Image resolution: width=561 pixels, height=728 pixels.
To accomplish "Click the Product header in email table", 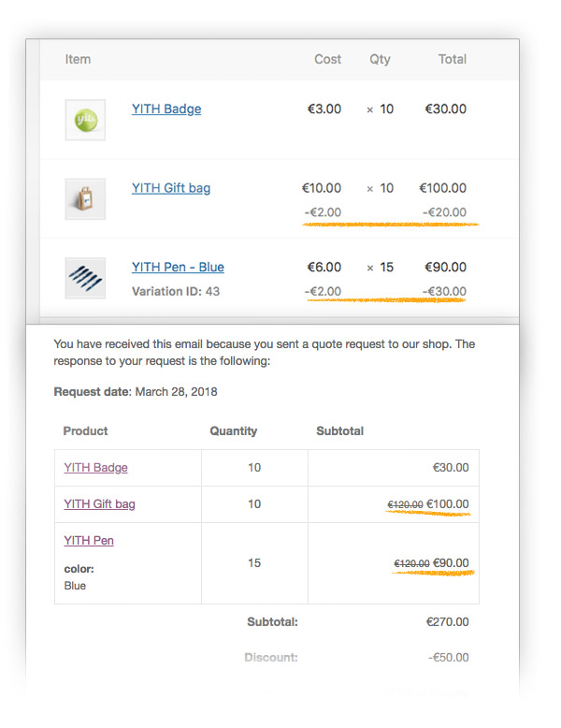I will click(x=85, y=431).
